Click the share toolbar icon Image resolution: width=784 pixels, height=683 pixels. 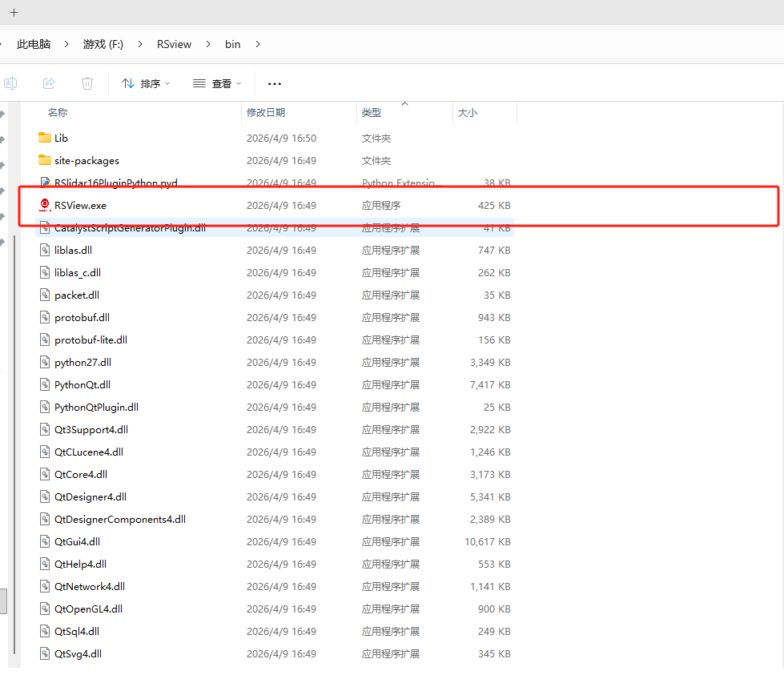point(49,83)
